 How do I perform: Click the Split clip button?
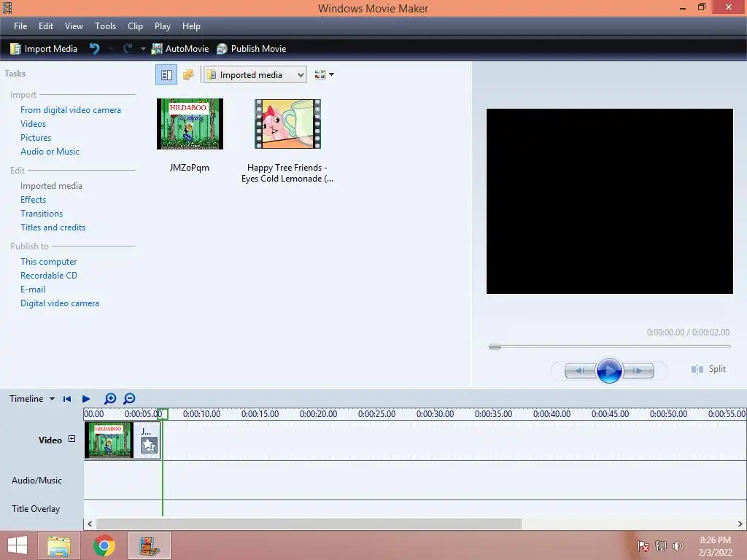[x=708, y=369]
